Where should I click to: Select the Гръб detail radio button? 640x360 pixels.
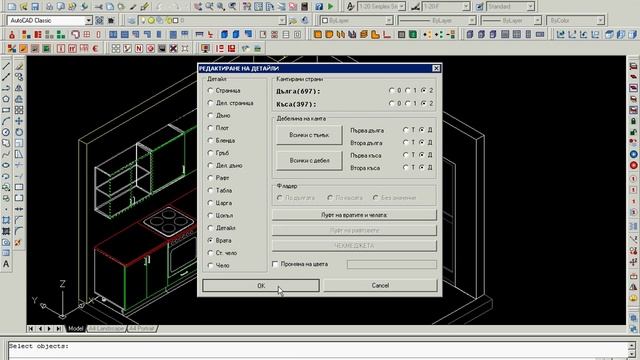210,153
